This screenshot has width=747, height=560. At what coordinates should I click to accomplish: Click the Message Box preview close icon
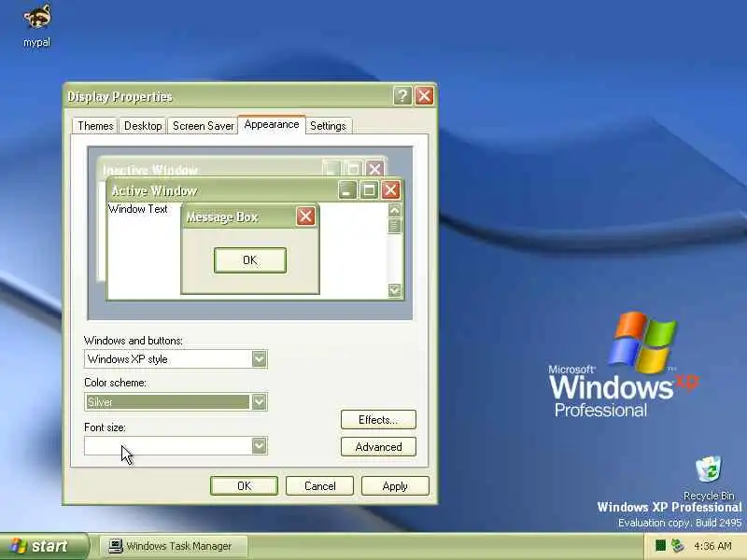pyautogui.click(x=305, y=217)
